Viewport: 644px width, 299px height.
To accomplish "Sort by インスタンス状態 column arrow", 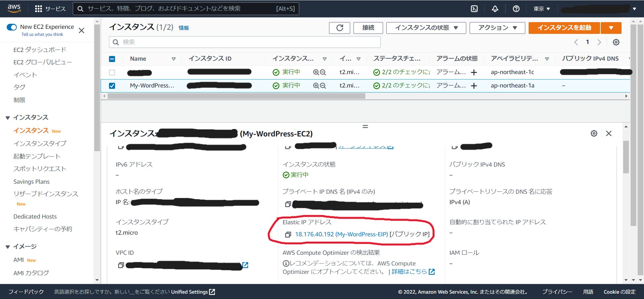I will click(325, 59).
